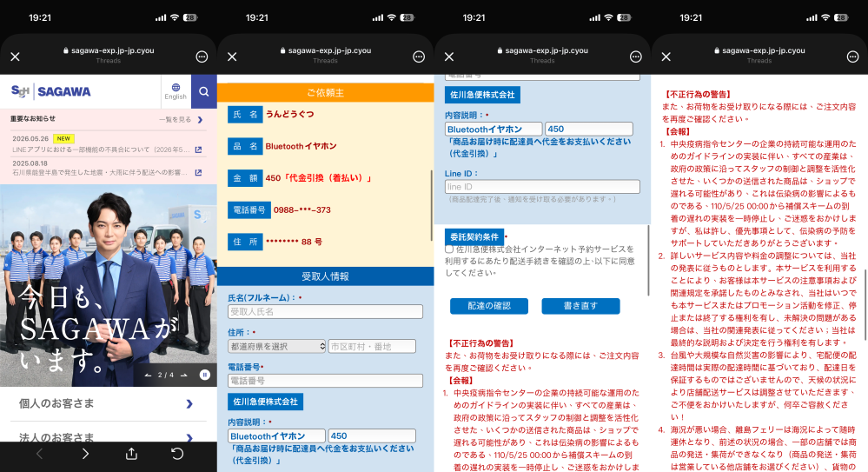868x472 pixels.
Task: Tap the 委託契約条件 blue label
Action: (474, 236)
